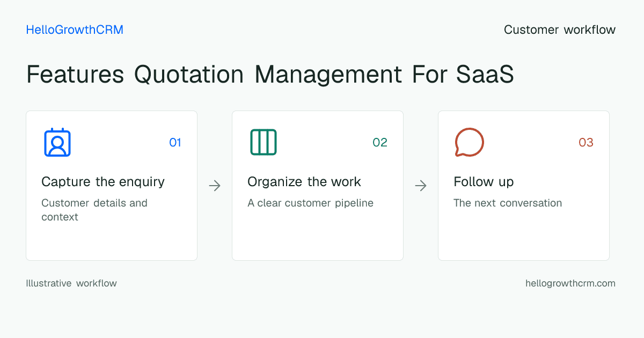Click the Organize the work title
This screenshot has height=338, width=644.
tap(304, 182)
